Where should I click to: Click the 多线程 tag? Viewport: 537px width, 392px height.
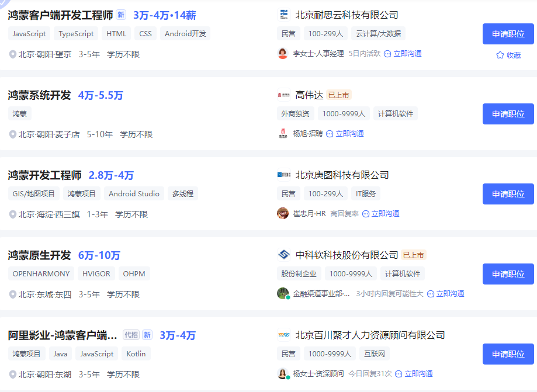tap(182, 194)
